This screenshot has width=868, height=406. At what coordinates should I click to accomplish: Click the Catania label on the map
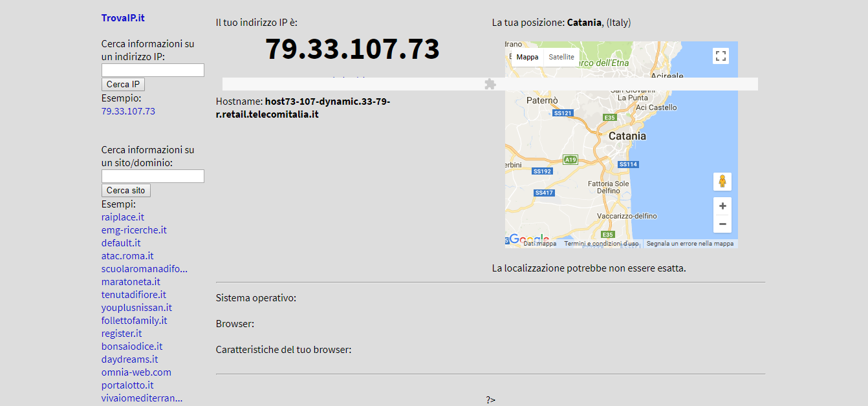627,136
